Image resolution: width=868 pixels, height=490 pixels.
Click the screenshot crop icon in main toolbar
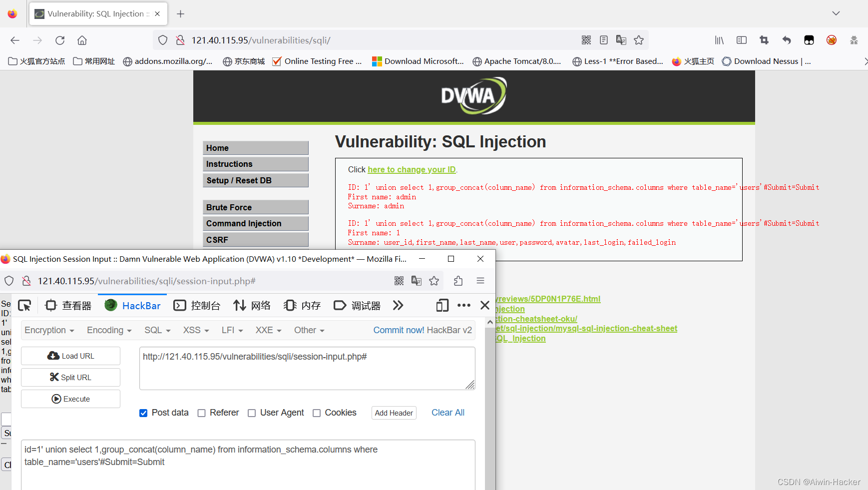764,40
